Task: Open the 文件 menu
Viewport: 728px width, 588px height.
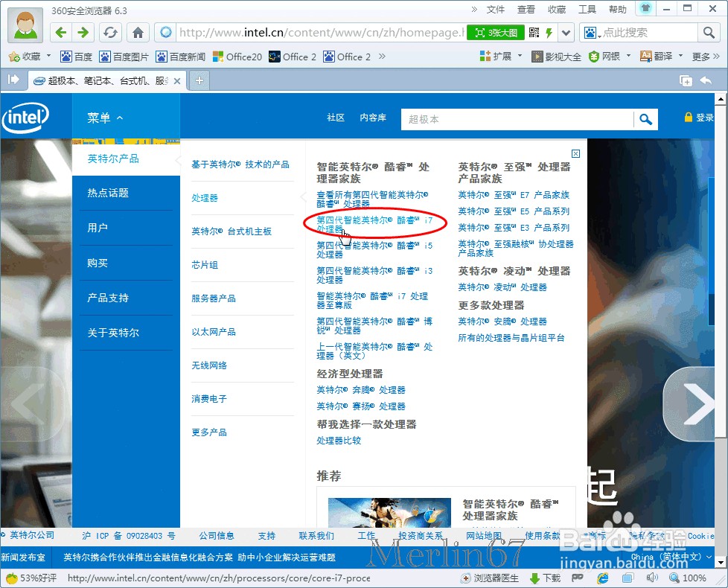Action: pyautogui.click(x=496, y=9)
